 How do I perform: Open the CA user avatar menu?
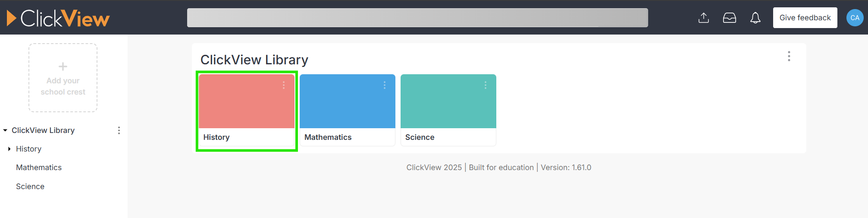click(x=855, y=18)
